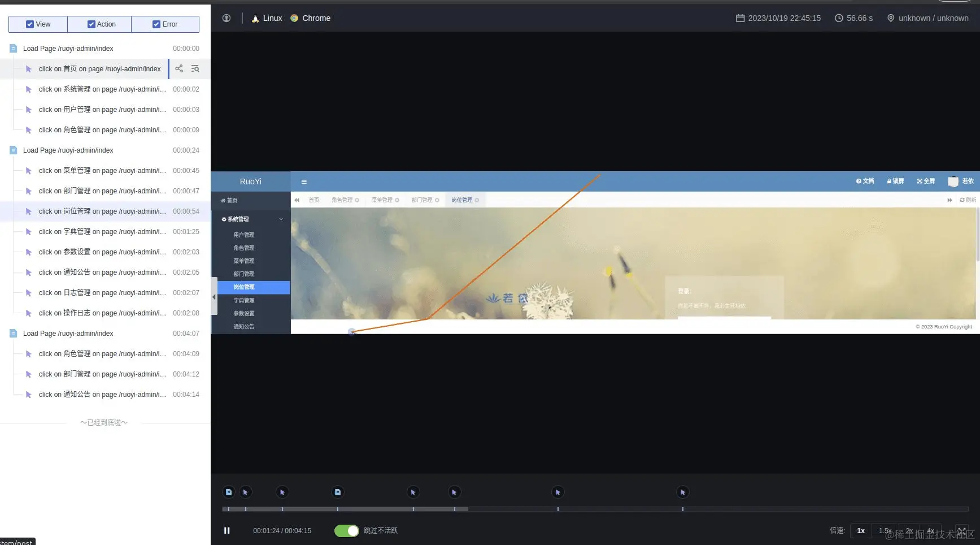This screenshot has width=980, height=545.
Task: Open the 若依 user avatar menu
Action: click(960, 181)
